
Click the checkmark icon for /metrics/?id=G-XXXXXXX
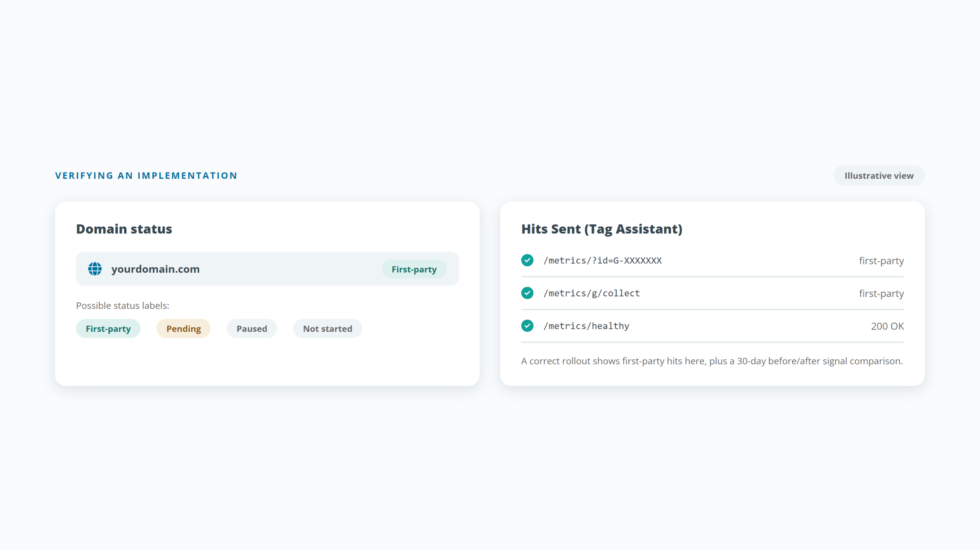[527, 260]
